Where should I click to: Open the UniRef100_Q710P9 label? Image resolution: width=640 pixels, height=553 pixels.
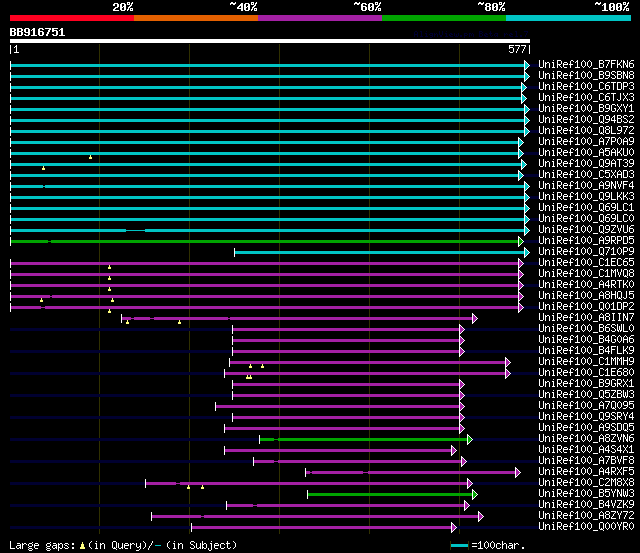[x=586, y=252]
